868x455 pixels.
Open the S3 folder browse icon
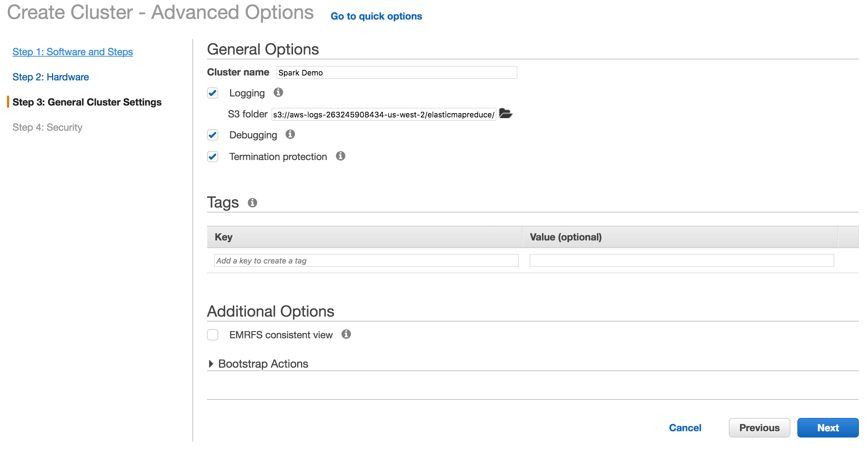point(505,114)
